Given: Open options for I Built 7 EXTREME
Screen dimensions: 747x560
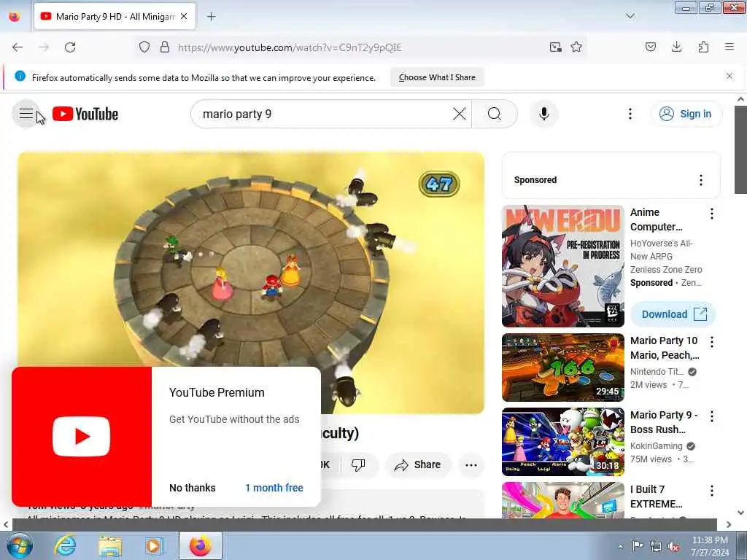Looking at the screenshot, I should click(712, 491).
